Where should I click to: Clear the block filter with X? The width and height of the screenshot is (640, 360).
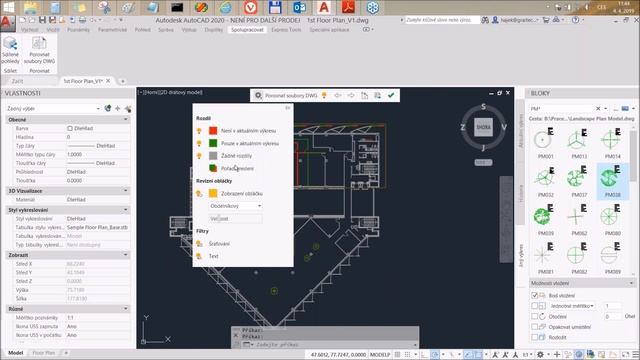tap(598, 109)
